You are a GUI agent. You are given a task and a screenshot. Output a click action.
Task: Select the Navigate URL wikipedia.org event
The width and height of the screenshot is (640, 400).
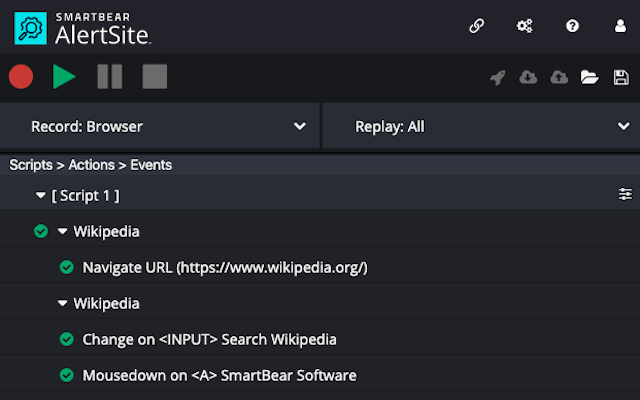225,268
